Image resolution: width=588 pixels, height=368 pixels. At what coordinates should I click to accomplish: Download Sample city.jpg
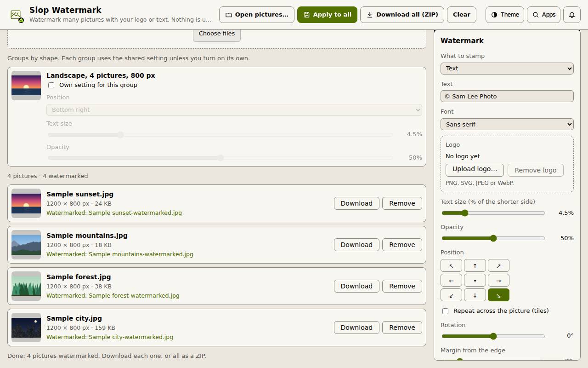point(356,328)
